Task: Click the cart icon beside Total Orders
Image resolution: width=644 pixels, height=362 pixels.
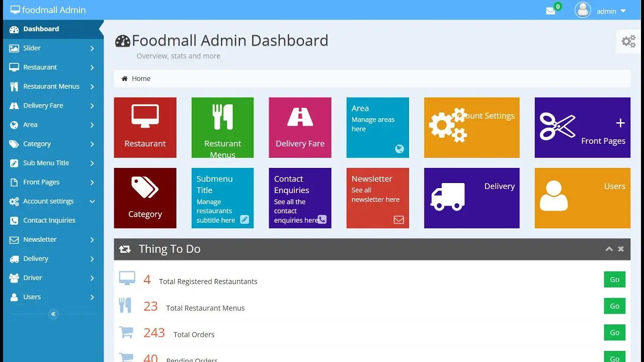Action: pyautogui.click(x=126, y=332)
